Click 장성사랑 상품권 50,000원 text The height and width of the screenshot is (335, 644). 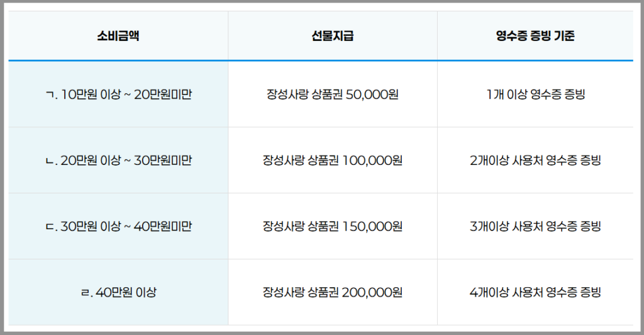(x=333, y=94)
